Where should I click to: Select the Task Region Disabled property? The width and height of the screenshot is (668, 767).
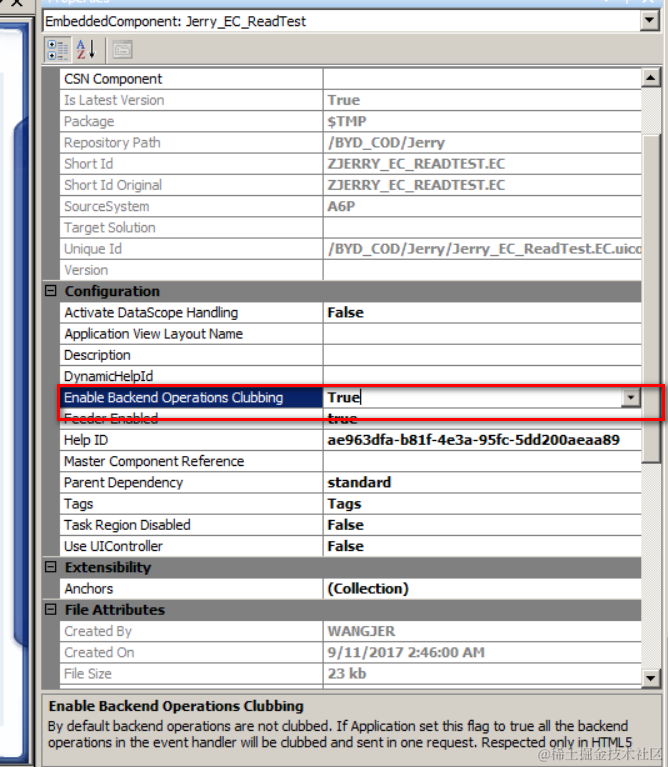click(x=191, y=525)
